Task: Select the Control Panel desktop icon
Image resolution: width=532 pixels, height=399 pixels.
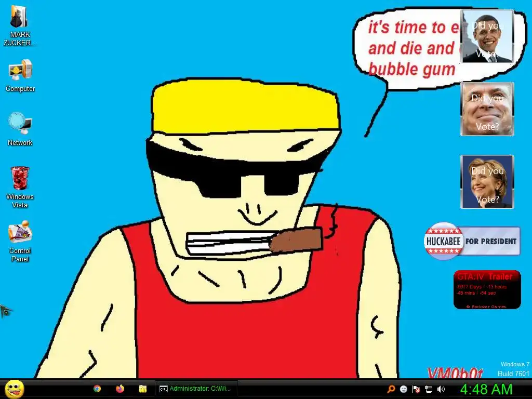Action: point(20,241)
